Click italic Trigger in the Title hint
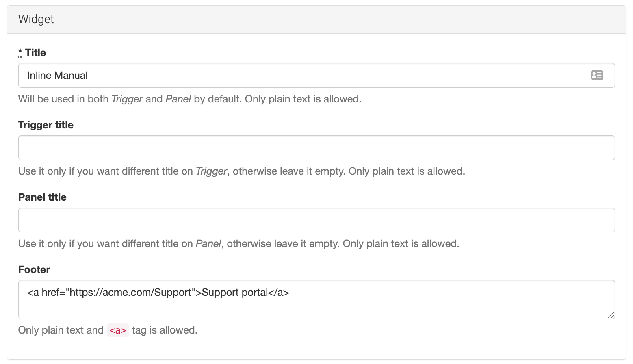633x364 pixels. pyautogui.click(x=127, y=99)
